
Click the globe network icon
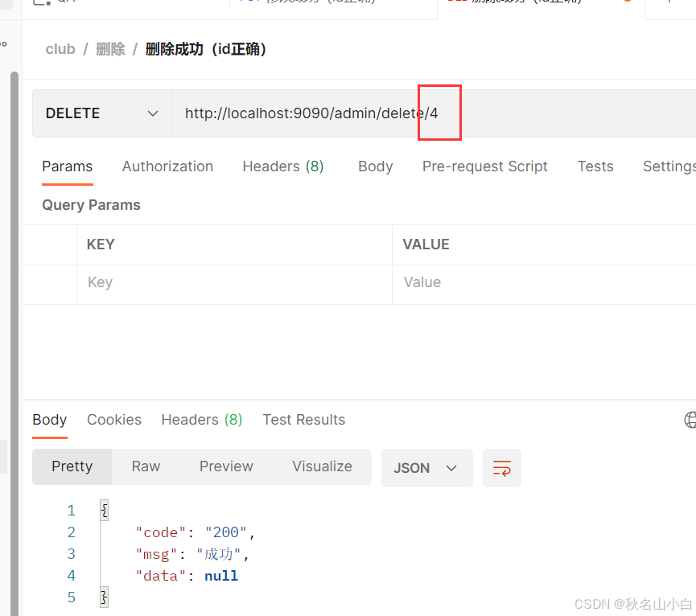tap(690, 420)
